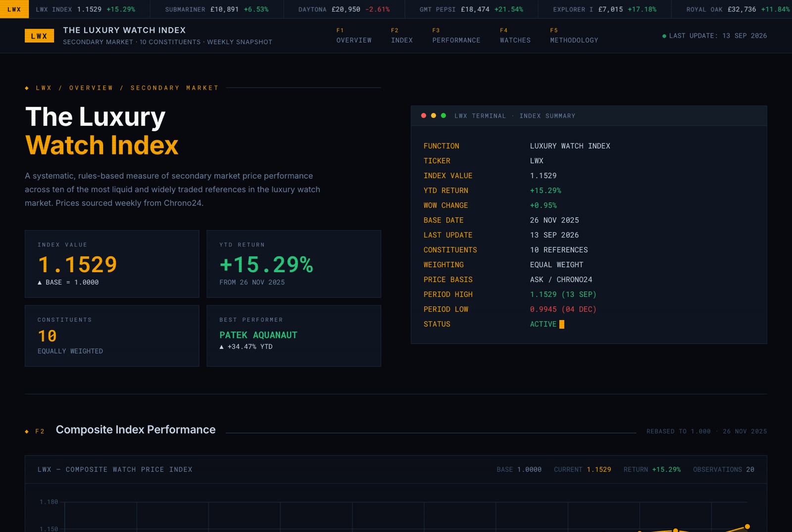Click chart header BASE 1.0000 stat

pos(519,470)
